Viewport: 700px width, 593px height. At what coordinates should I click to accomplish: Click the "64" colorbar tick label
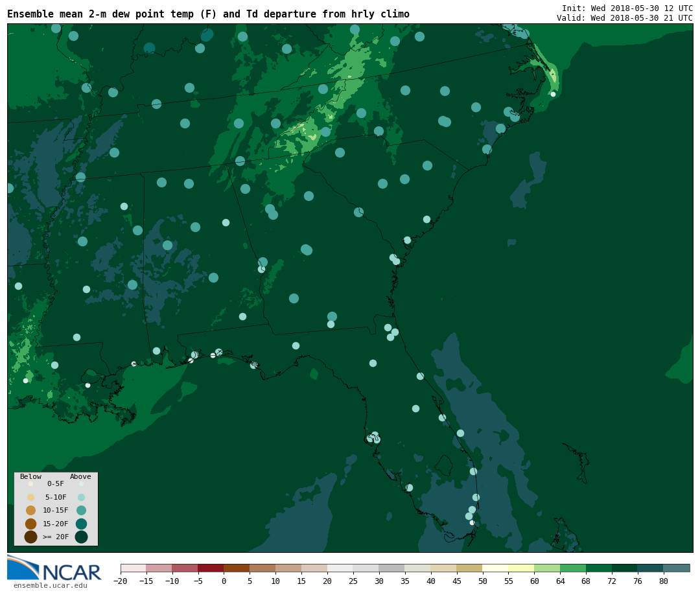pos(560,581)
